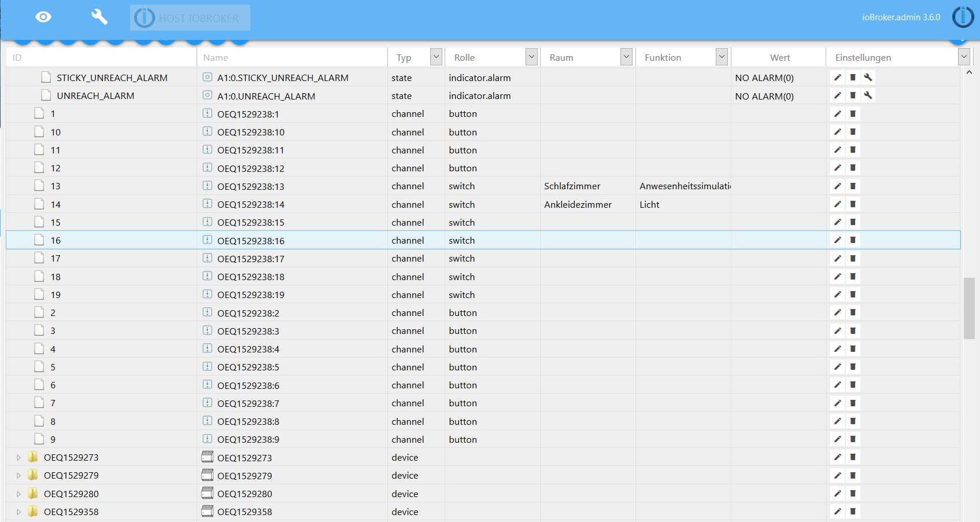
Task: Select tree row 13 in ID column
Action: point(56,186)
